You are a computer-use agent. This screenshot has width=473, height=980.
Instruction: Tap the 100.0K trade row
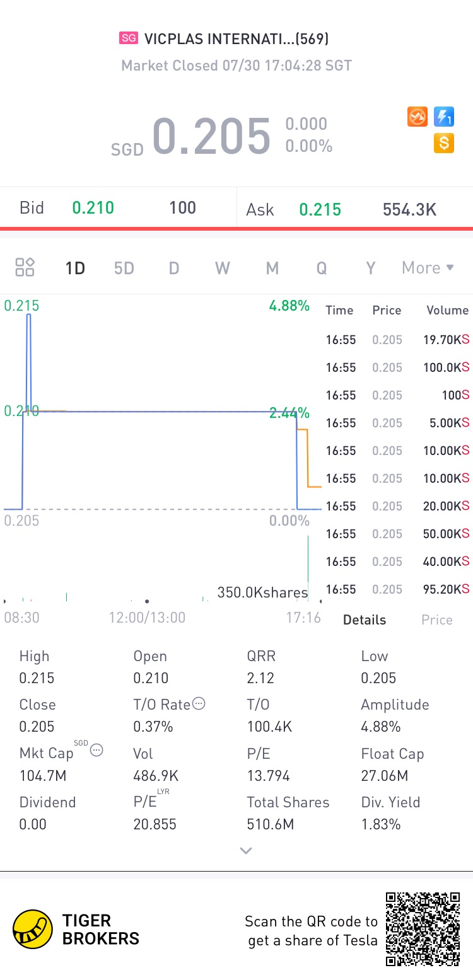coord(397,367)
